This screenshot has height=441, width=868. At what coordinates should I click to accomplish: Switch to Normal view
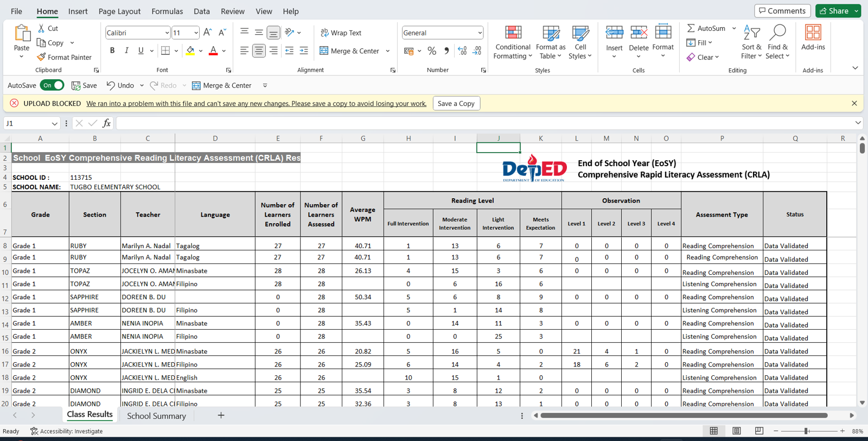pyautogui.click(x=714, y=431)
